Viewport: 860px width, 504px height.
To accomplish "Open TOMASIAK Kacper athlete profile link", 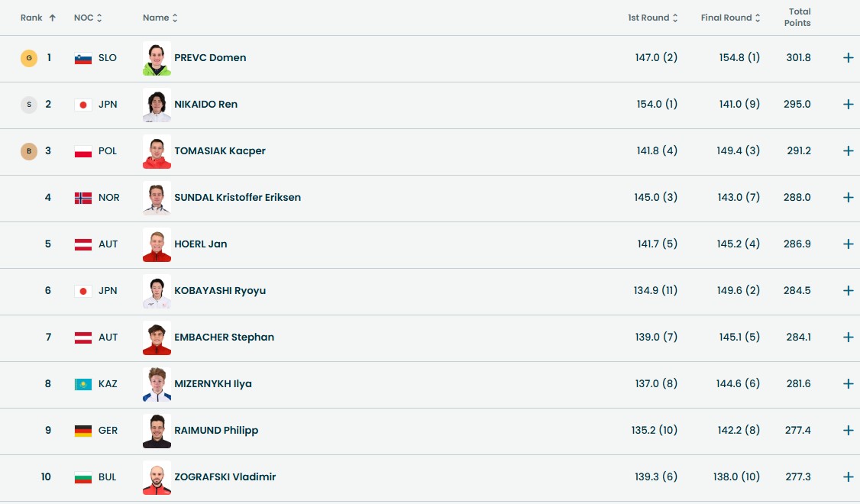I will click(220, 151).
